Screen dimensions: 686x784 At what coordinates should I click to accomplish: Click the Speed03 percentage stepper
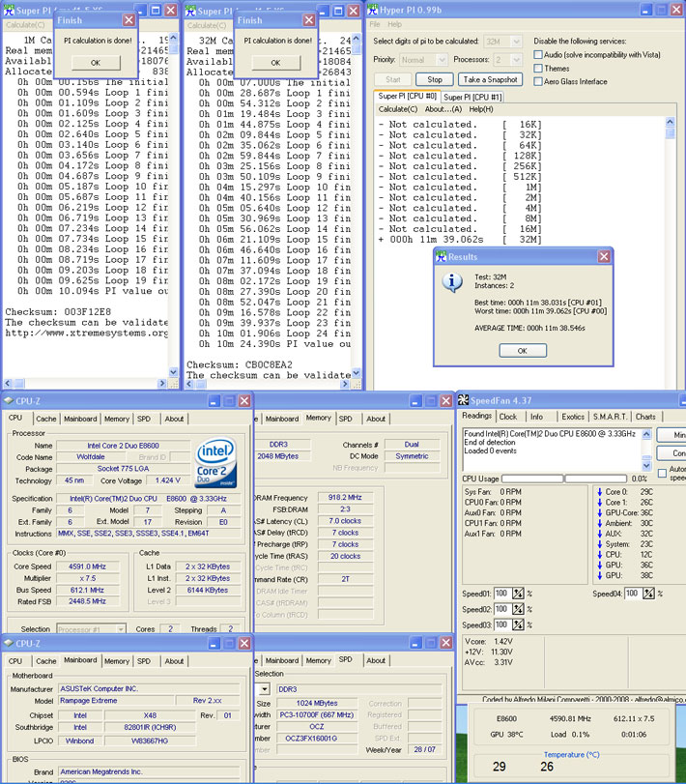(518, 624)
